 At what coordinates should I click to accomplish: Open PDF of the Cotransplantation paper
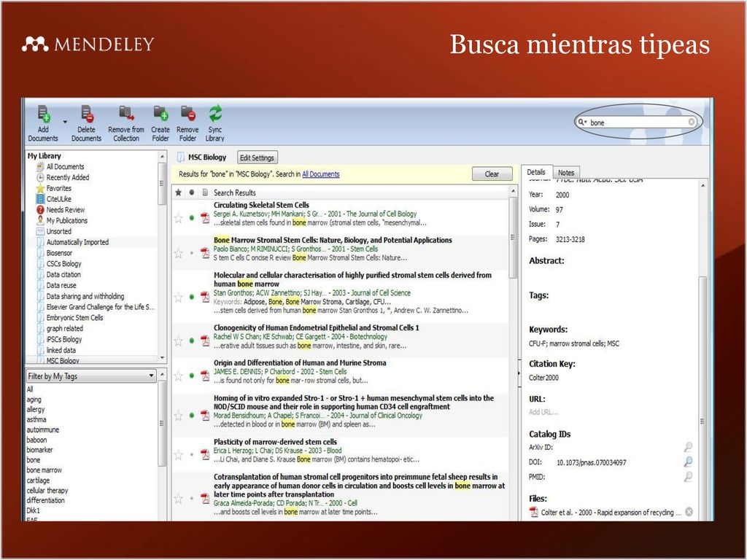(x=205, y=498)
